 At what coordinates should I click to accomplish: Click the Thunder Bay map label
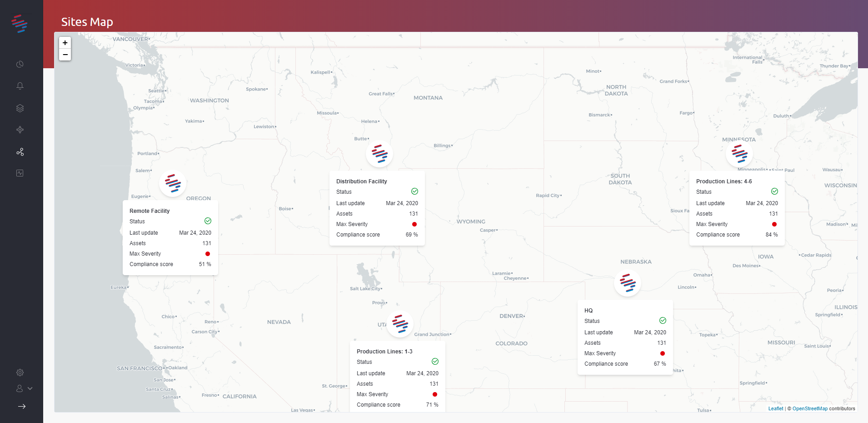coord(834,66)
